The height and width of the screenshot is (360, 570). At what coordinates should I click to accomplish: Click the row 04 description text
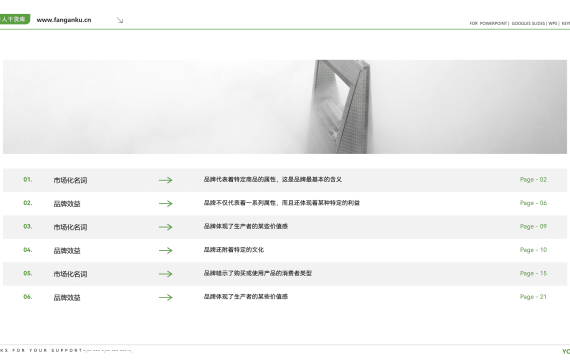[x=234, y=250]
